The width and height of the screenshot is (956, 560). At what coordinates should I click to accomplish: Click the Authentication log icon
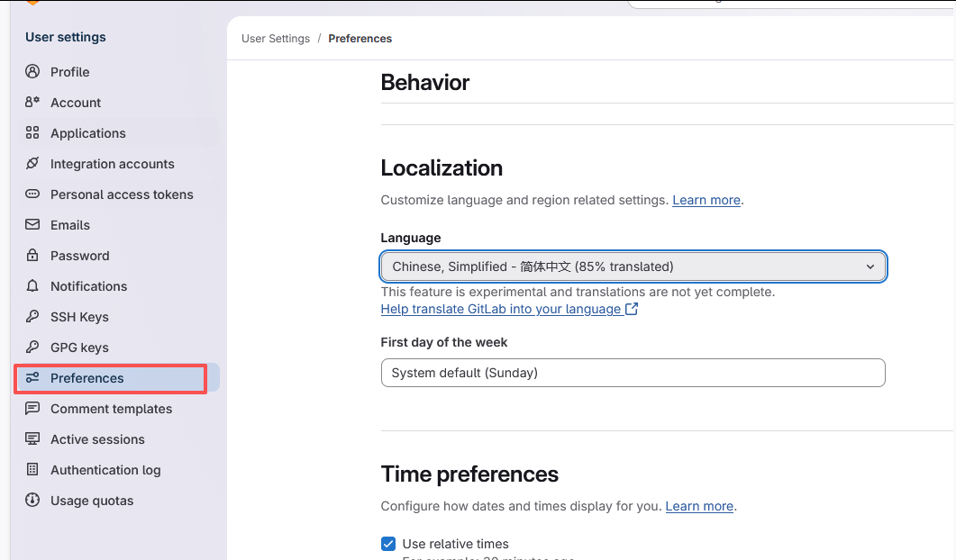click(32, 469)
